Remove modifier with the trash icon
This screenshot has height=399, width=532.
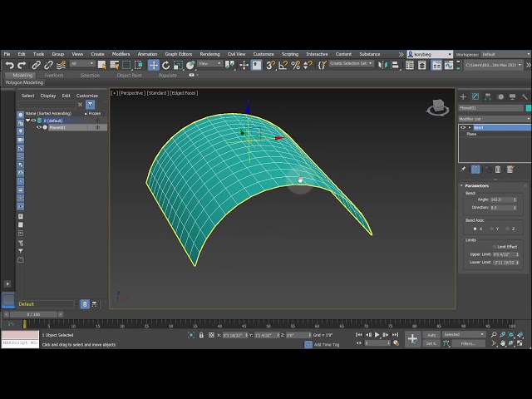pos(498,169)
